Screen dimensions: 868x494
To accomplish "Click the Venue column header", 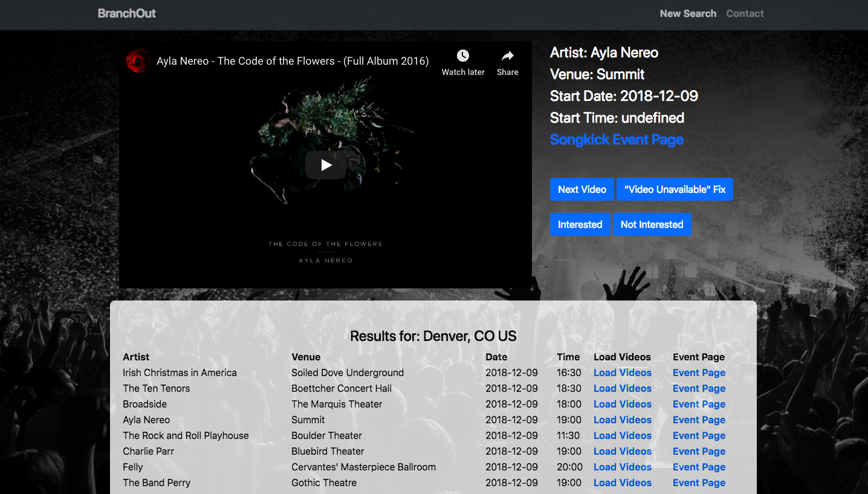I will pyautogui.click(x=306, y=357).
